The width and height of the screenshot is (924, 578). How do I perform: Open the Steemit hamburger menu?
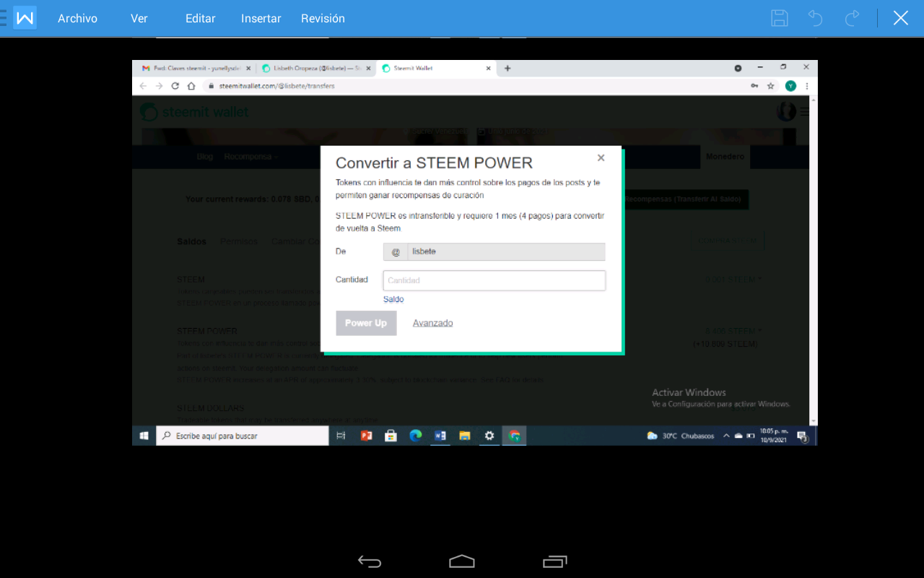(x=804, y=112)
